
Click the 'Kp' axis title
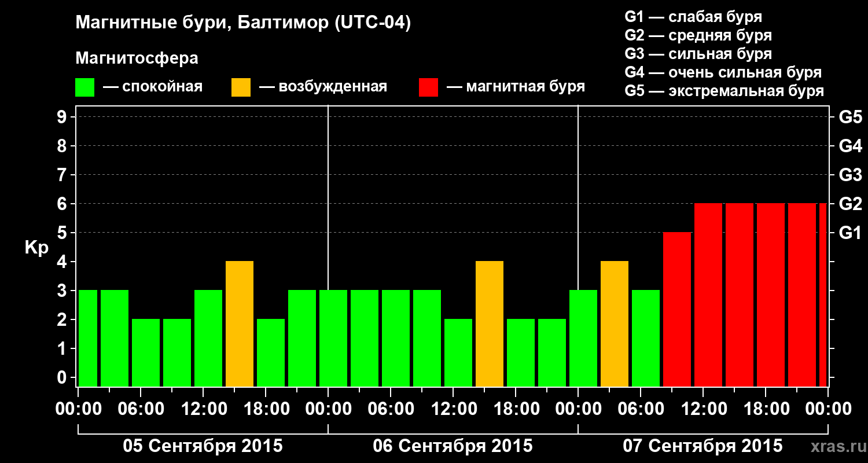pos(36,248)
